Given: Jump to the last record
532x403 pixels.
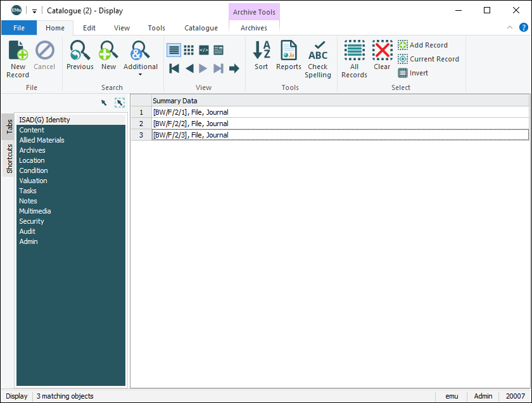Looking at the screenshot, I should (217, 68).
